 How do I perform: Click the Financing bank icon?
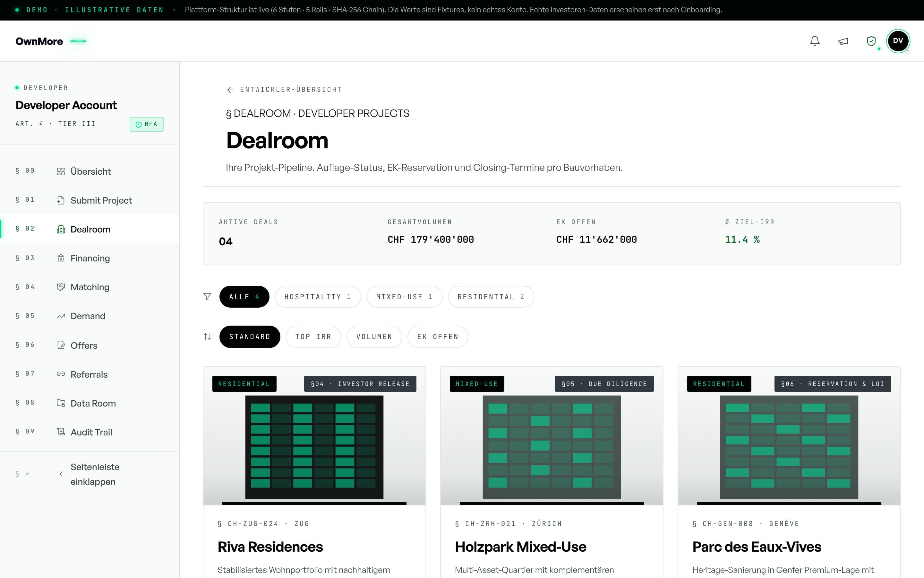[61, 258]
